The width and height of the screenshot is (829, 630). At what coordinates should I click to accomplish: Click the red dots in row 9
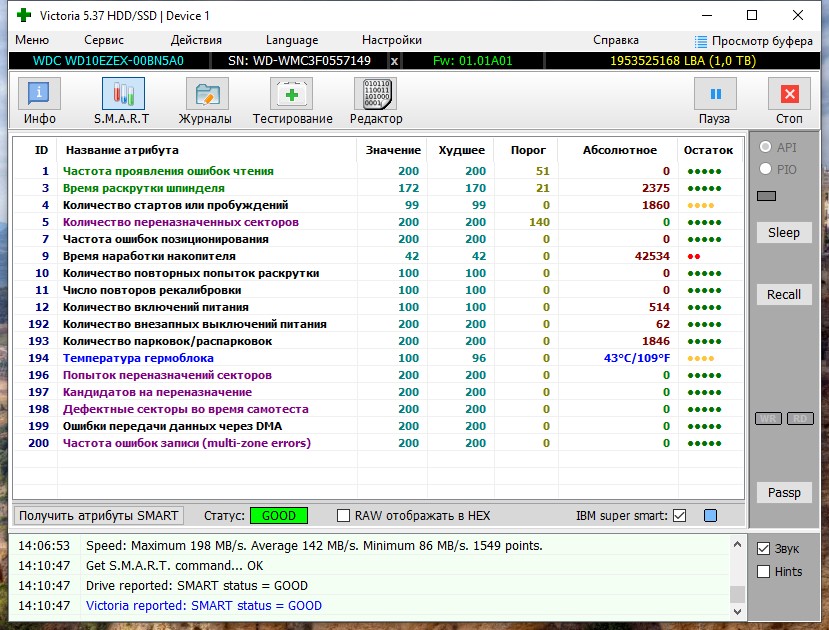tap(694, 256)
